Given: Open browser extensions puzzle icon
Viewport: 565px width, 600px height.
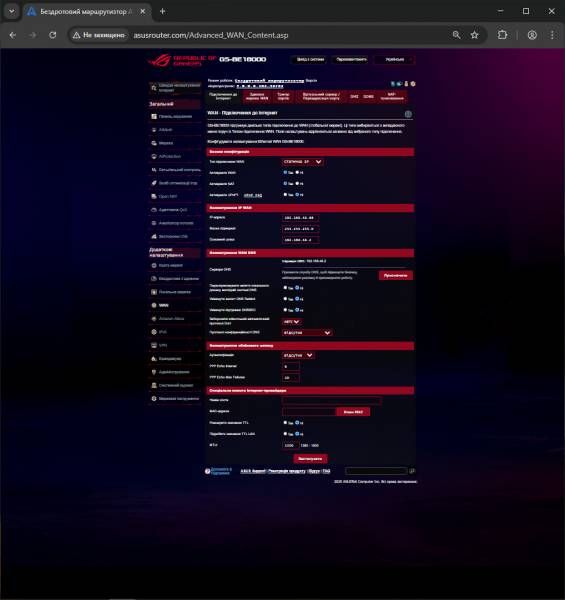Looking at the screenshot, I should [x=502, y=35].
